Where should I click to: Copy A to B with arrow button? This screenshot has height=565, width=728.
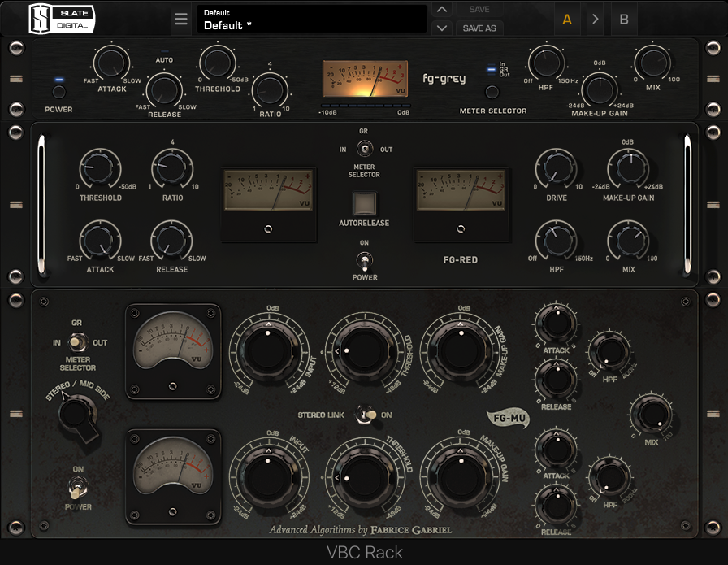[x=596, y=19]
